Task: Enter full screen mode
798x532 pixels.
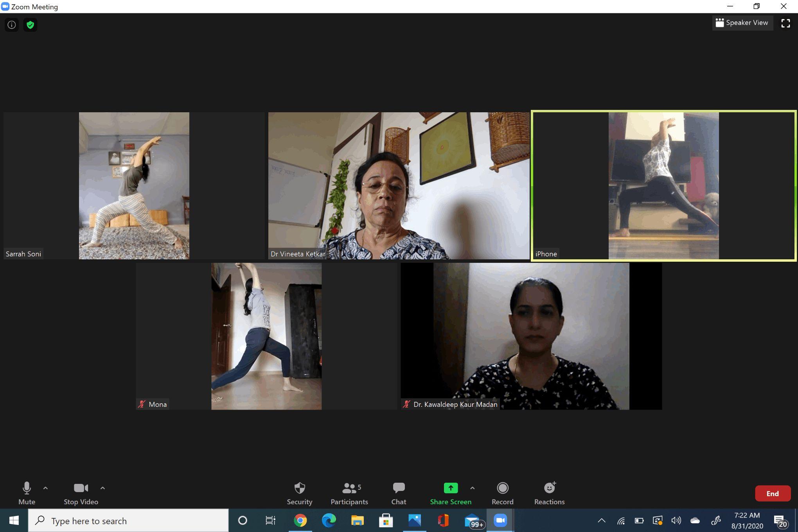Action: pos(785,23)
